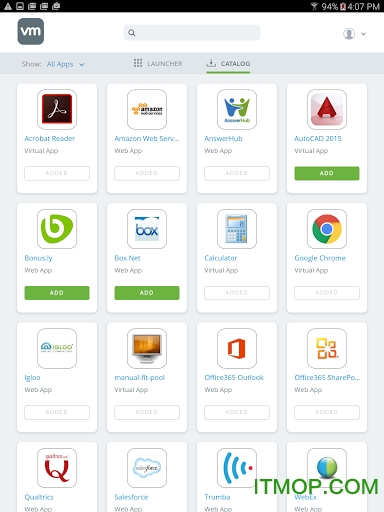This screenshot has width=384, height=512.
Task: Add AutoCAD 2015 to launcher
Action: click(327, 173)
